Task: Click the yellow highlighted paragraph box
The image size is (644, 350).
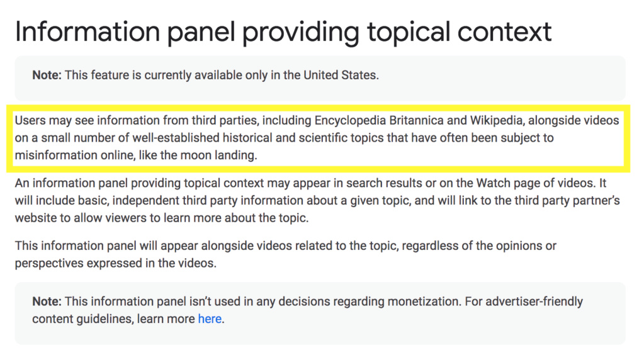Action: click(x=319, y=138)
